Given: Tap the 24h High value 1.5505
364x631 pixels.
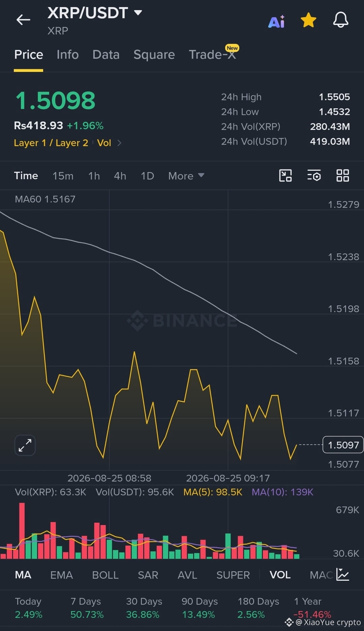Looking at the screenshot, I should (334, 97).
